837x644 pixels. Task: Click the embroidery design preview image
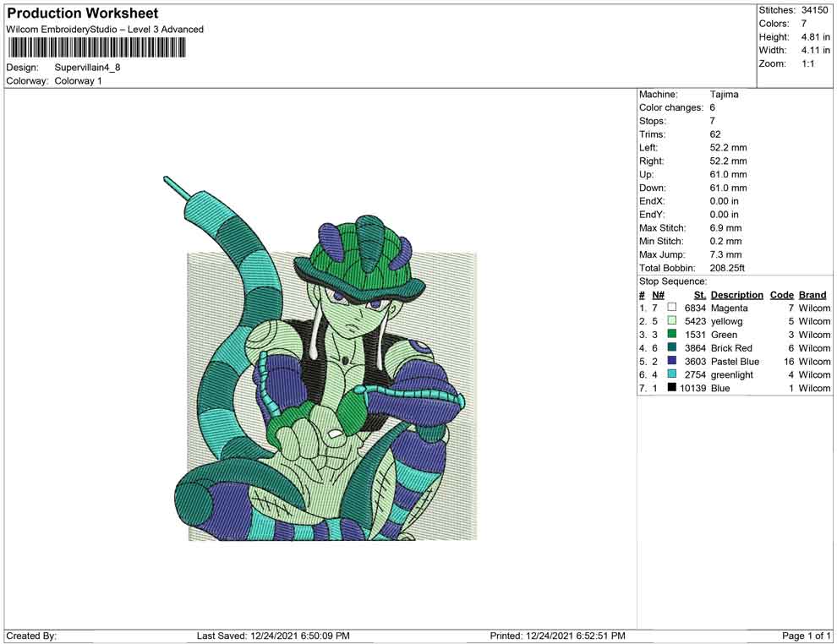(x=320, y=358)
